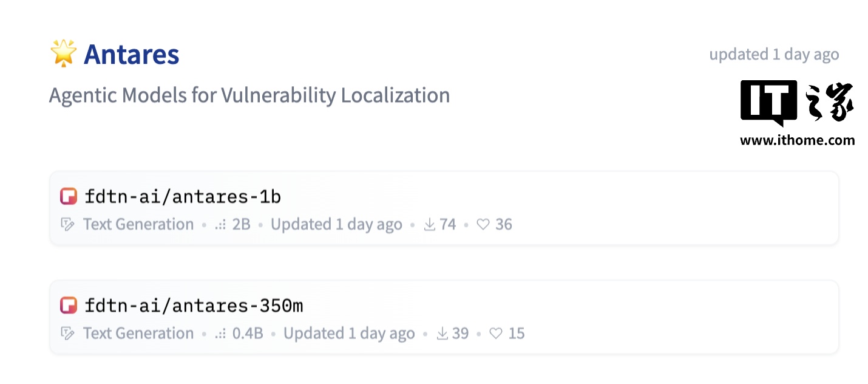Click the Text Generation icon on antares-350m
Screen dimensions: 868x384
pos(68,334)
